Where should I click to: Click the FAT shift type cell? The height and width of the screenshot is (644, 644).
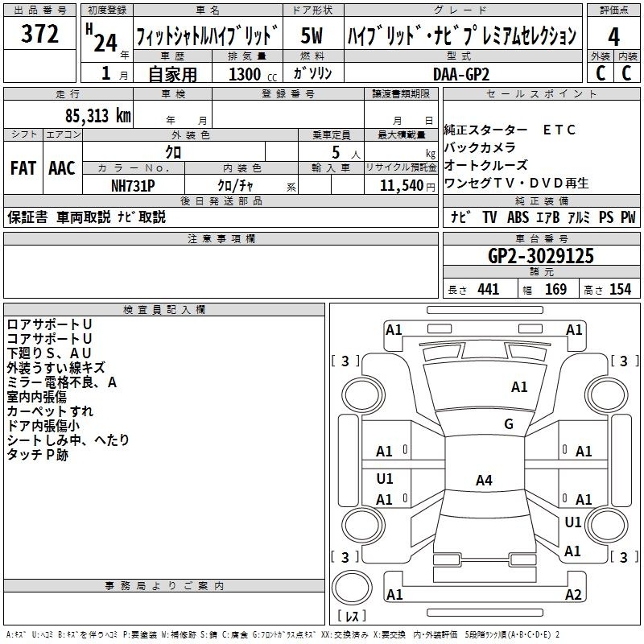(x=23, y=167)
